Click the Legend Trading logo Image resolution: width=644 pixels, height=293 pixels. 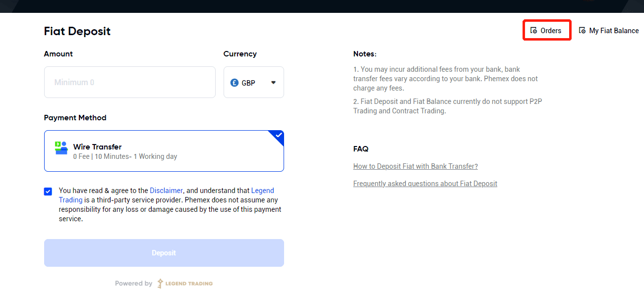[x=185, y=284]
